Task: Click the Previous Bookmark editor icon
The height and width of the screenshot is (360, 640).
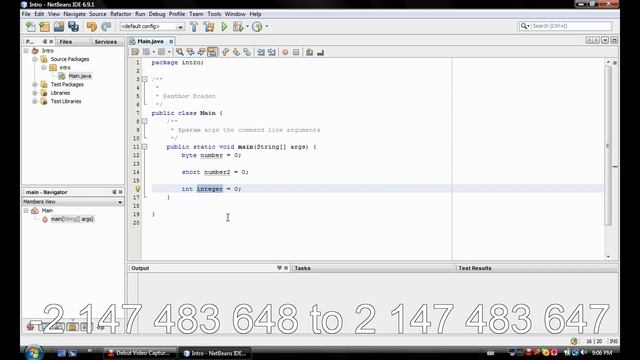Action: point(225,52)
